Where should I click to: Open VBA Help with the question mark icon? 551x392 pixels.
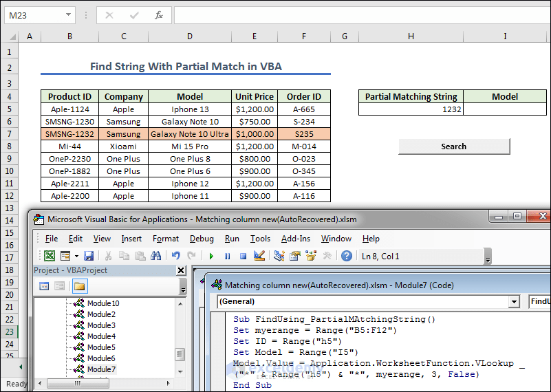(x=347, y=256)
